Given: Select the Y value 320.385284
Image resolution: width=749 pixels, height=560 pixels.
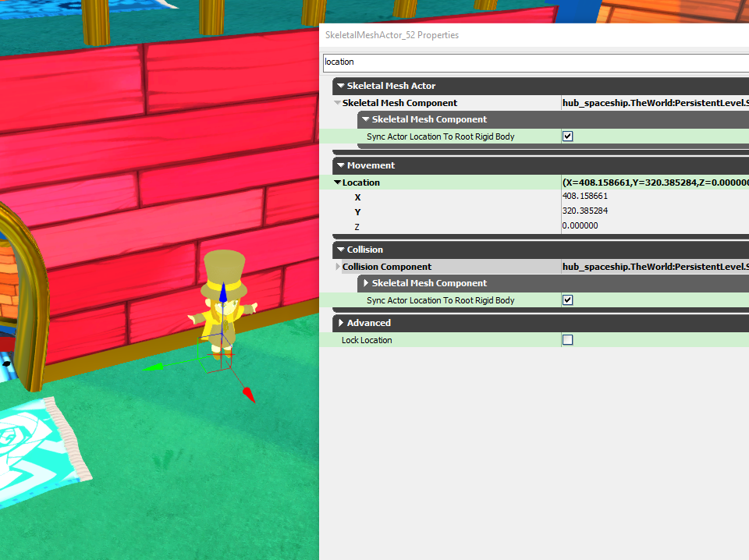Looking at the screenshot, I should (585, 211).
